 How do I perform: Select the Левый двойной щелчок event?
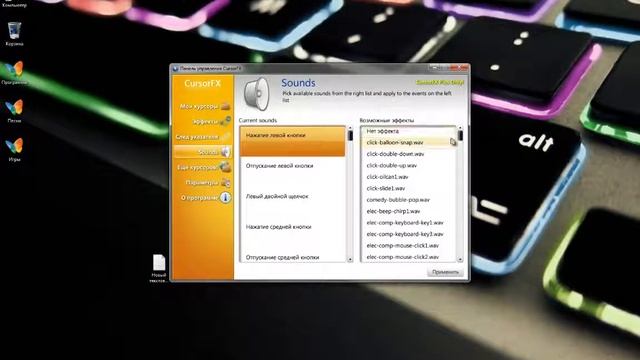pyautogui.click(x=292, y=202)
